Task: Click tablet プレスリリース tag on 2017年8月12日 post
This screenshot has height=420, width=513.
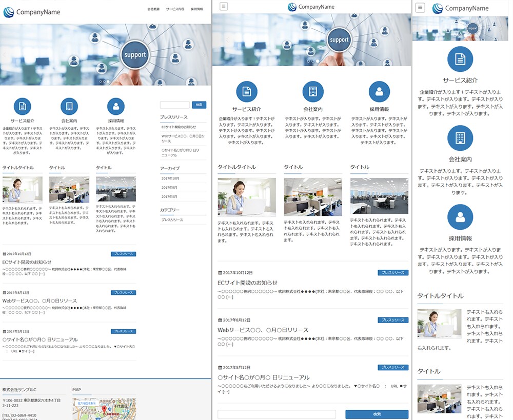Action: click(x=393, y=320)
